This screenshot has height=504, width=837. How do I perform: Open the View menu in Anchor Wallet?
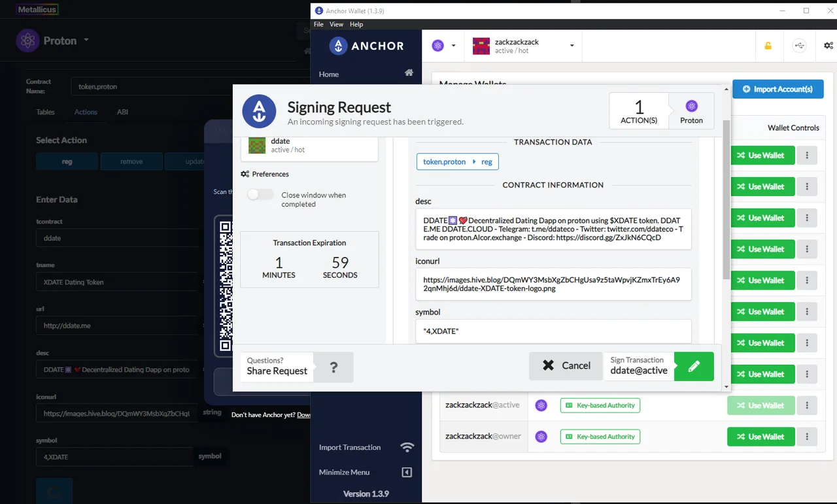[336, 24]
